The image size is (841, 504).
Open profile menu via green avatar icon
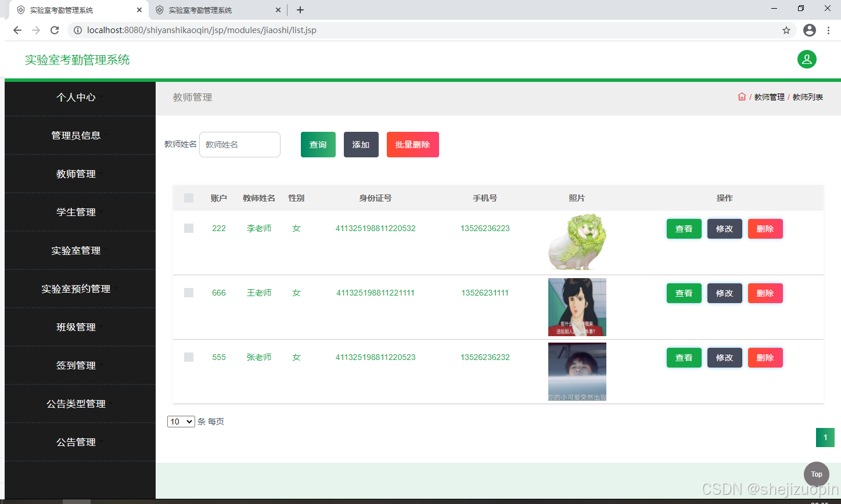click(x=807, y=59)
